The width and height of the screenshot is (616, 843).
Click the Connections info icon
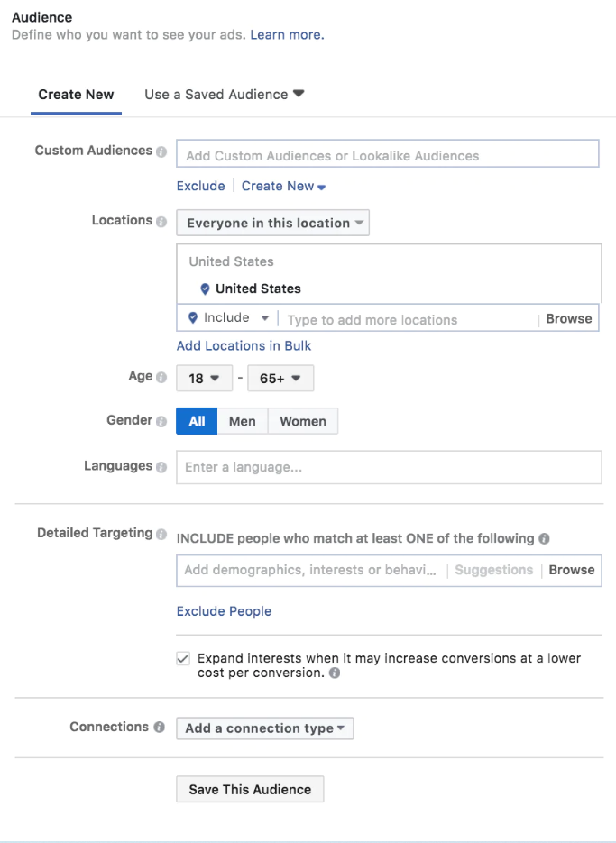pyautogui.click(x=160, y=727)
